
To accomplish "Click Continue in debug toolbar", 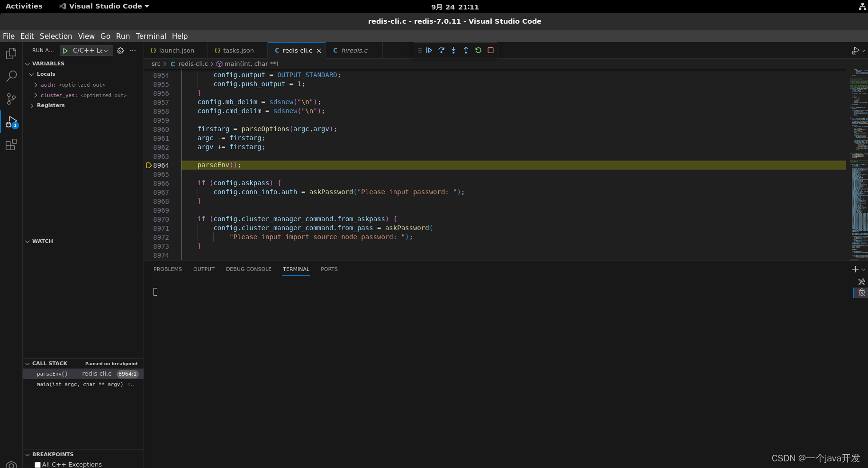I will point(429,50).
